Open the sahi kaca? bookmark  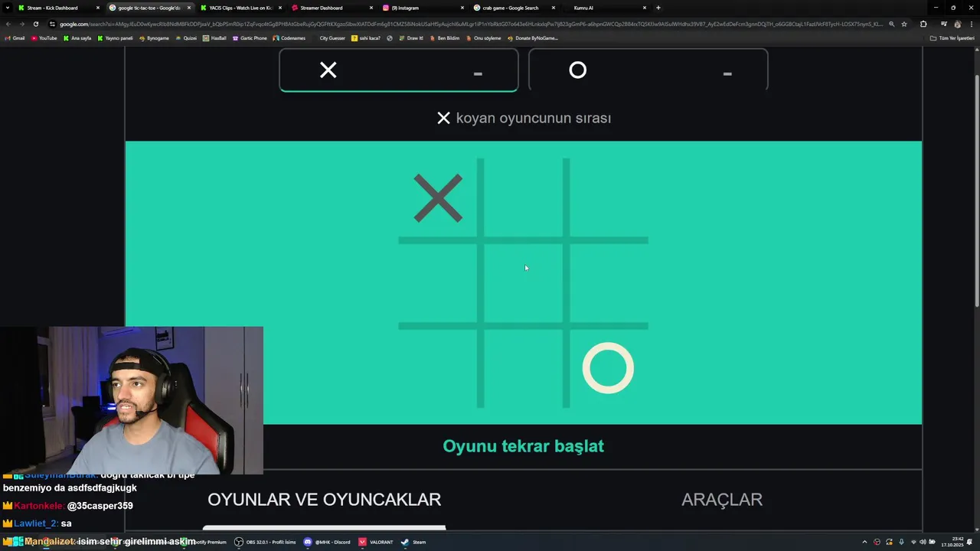[366, 37]
